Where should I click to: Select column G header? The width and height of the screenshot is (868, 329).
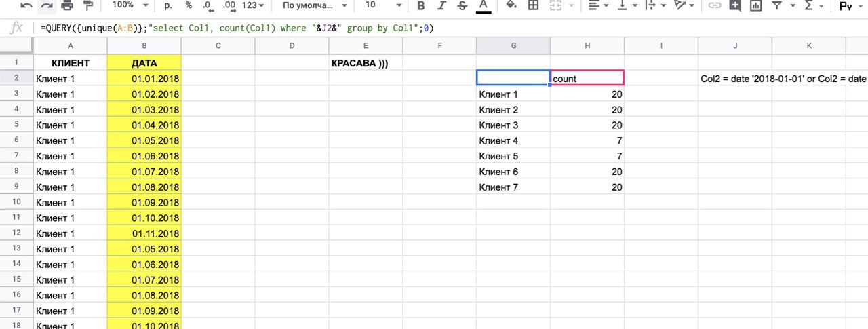(513, 45)
